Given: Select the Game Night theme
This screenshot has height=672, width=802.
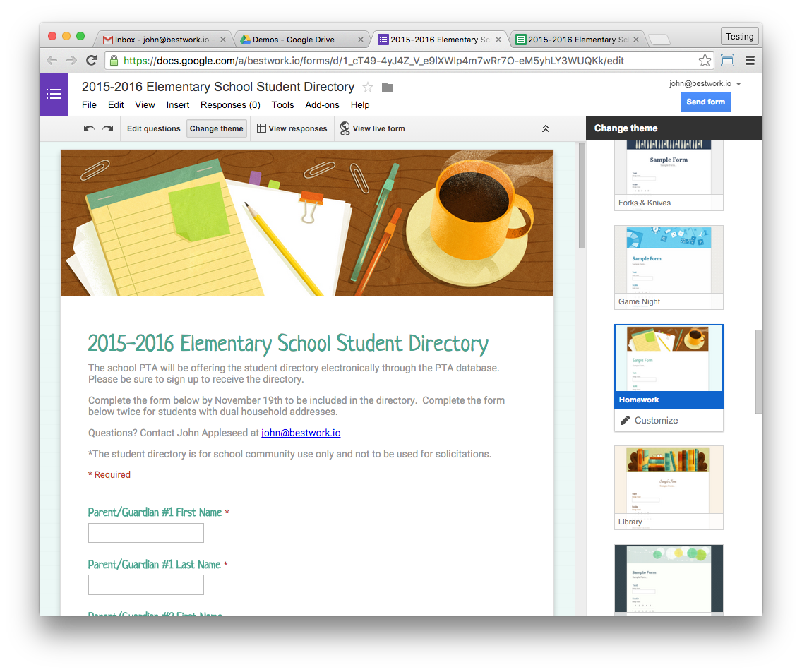Looking at the screenshot, I should (x=669, y=268).
